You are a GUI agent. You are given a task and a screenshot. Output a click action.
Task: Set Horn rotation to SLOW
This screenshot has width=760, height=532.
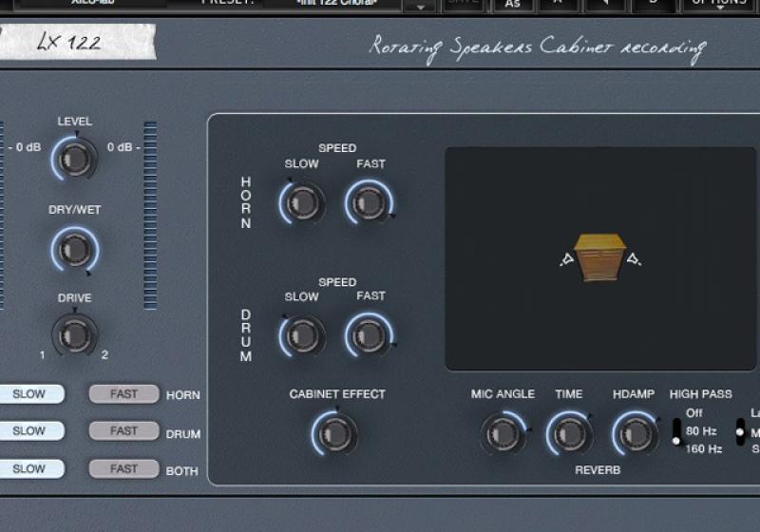pyautogui.click(x=28, y=394)
